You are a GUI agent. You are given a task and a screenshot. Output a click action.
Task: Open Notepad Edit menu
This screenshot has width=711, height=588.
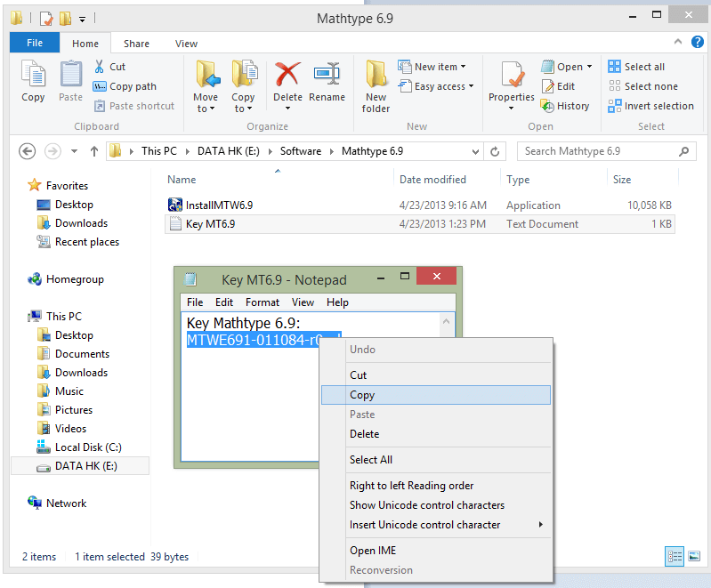pos(224,302)
